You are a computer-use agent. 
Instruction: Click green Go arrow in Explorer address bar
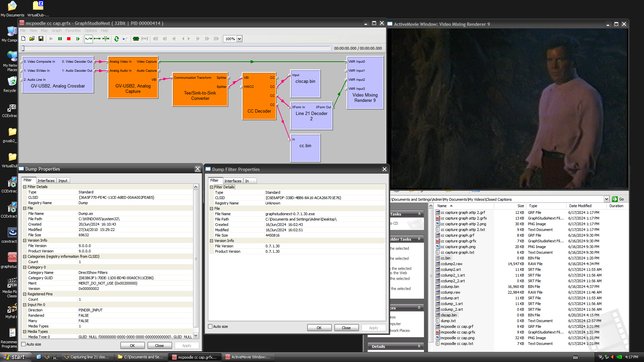coord(614,199)
